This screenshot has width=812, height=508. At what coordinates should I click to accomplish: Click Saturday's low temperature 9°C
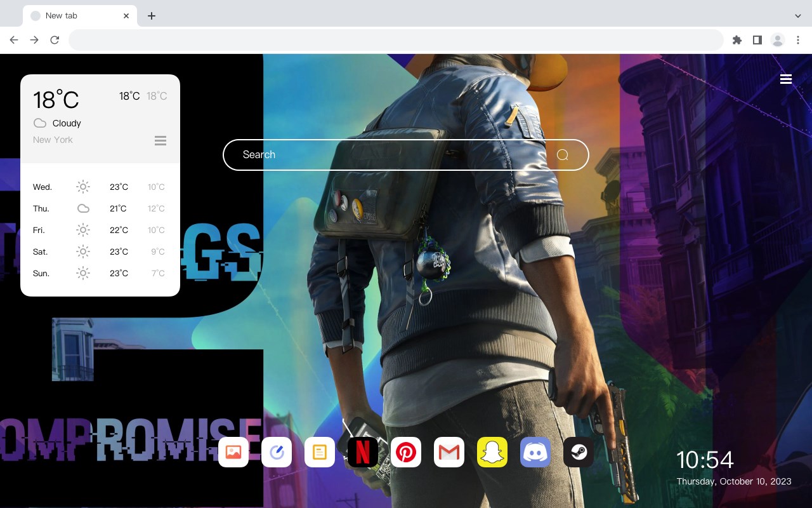click(158, 251)
